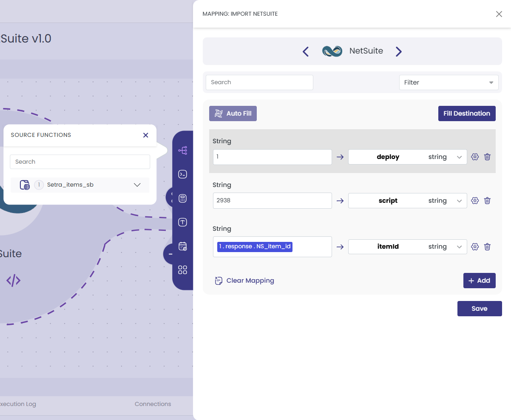Click the NetSuite connector name
This screenshot has height=420, width=511.
366,51
